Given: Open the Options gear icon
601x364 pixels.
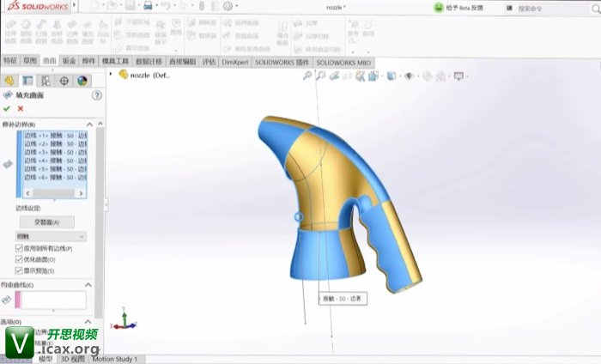Looking at the screenshot, I should pos(228,6).
